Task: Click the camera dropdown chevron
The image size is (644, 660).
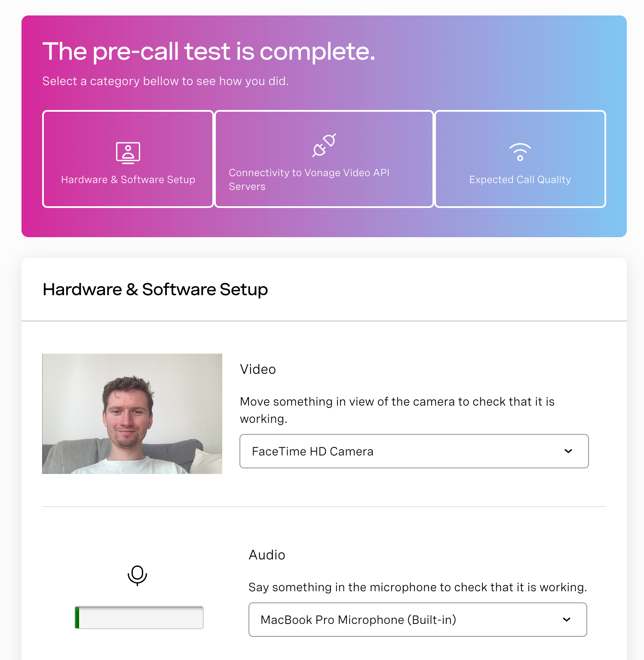Action: point(568,451)
